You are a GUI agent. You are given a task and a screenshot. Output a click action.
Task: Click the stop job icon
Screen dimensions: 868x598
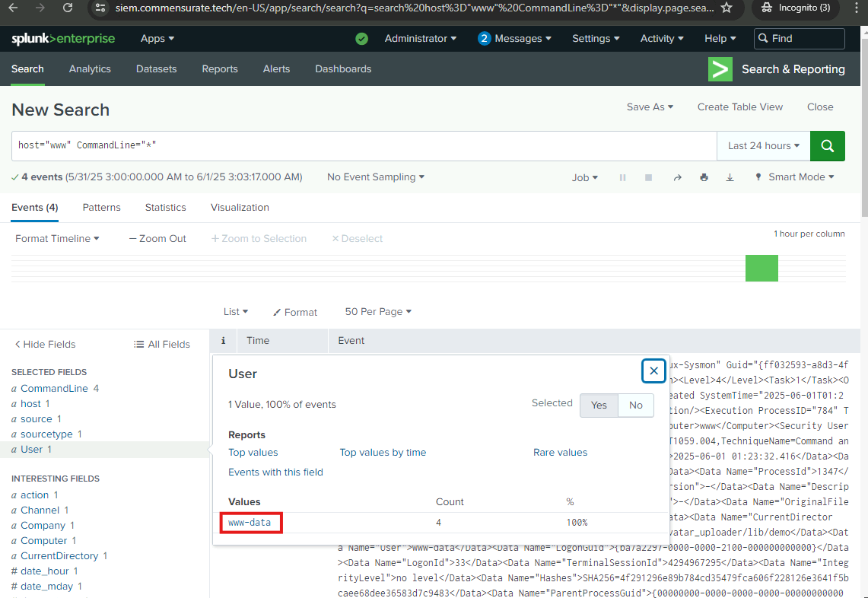tap(648, 177)
